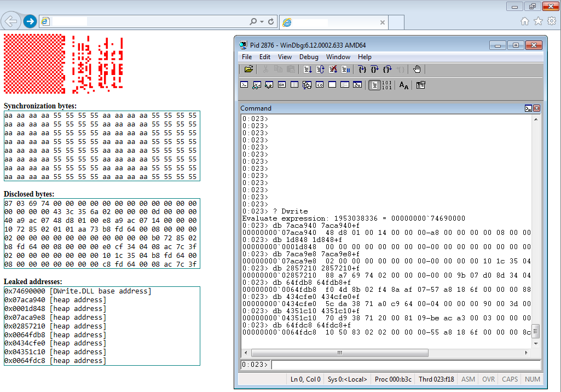This screenshot has width=561, height=392.
Task: Open Internet Explorer Tools gear icon
Action: point(552,21)
